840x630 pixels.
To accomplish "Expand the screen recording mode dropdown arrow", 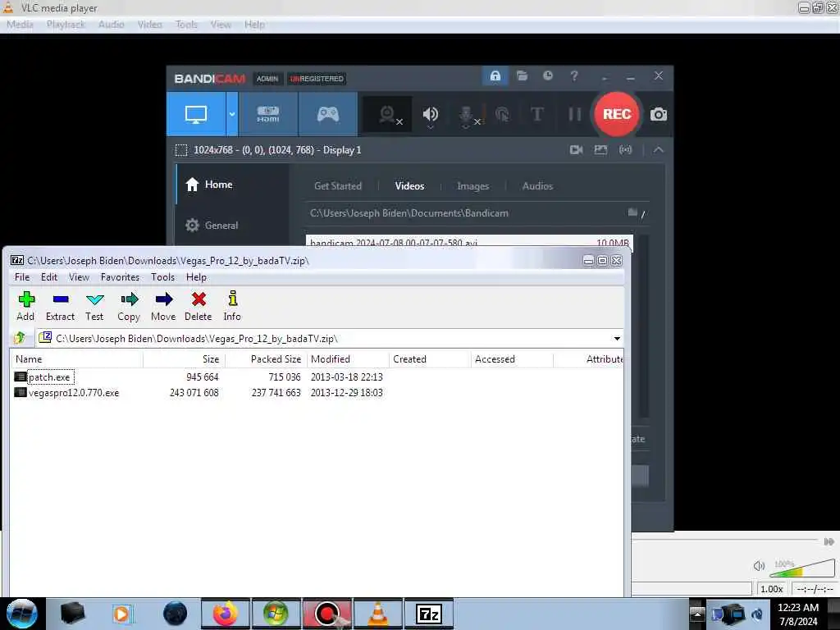I will (232, 114).
